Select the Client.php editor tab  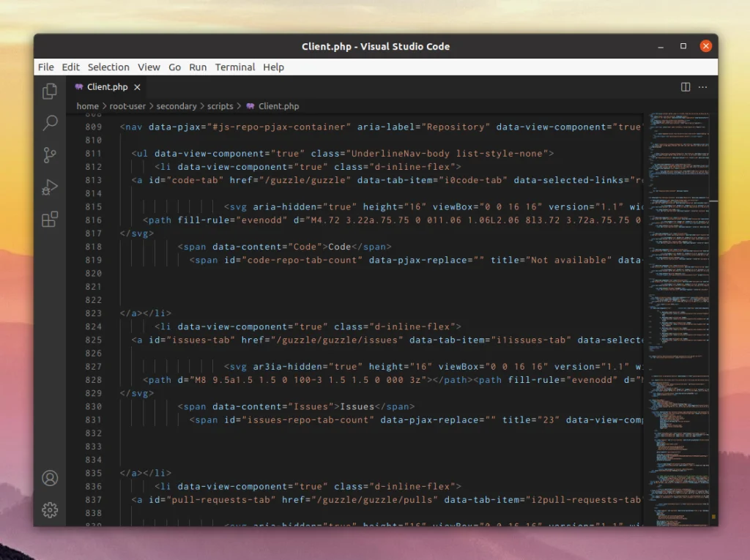tap(106, 87)
